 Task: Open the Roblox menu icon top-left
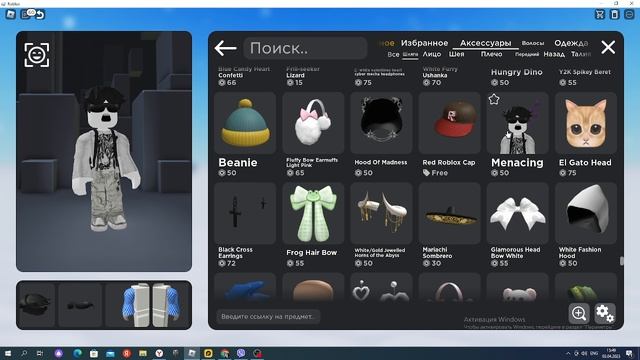(x=11, y=14)
